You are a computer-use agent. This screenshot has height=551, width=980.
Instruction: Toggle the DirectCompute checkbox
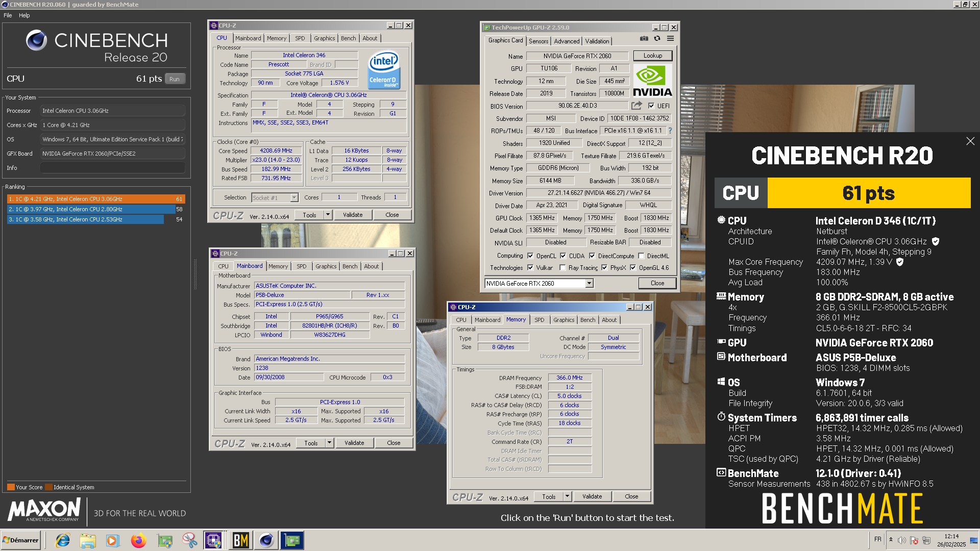(592, 256)
